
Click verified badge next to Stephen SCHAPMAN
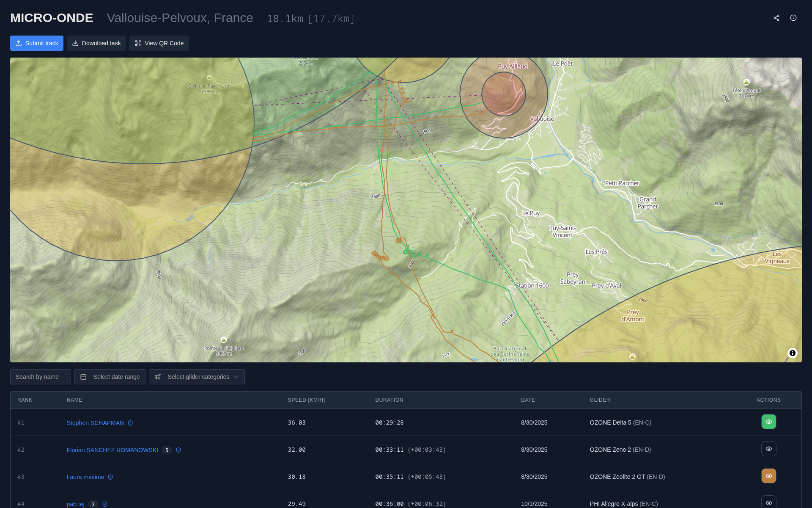(x=130, y=423)
